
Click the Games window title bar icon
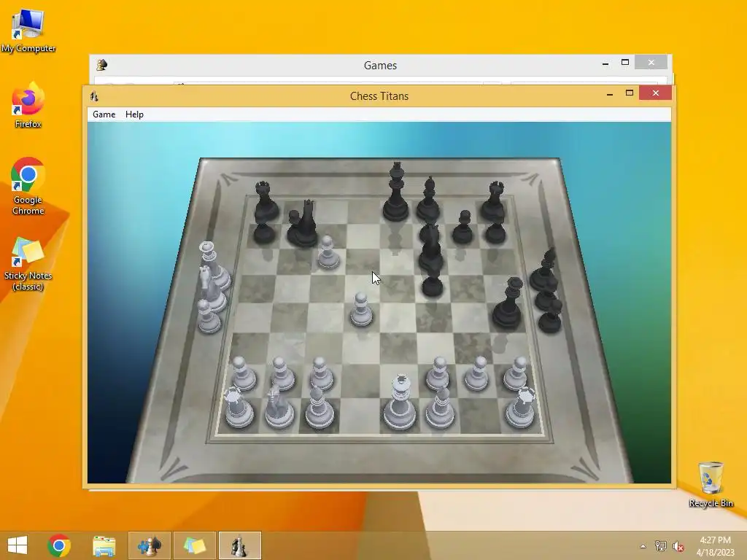click(x=102, y=65)
